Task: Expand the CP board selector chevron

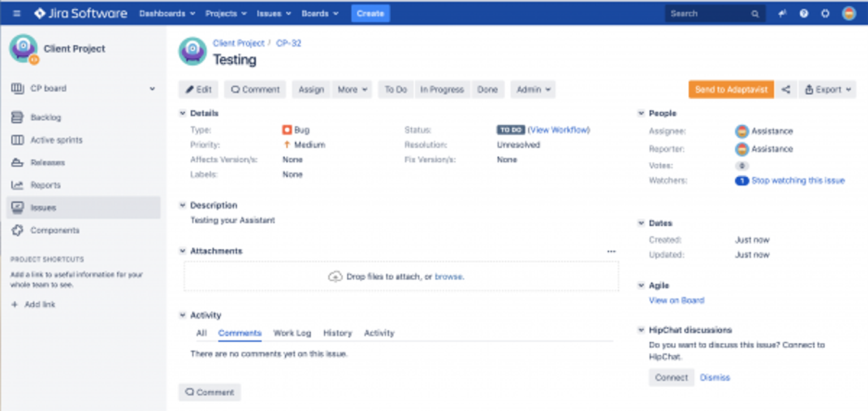Action: click(x=152, y=89)
